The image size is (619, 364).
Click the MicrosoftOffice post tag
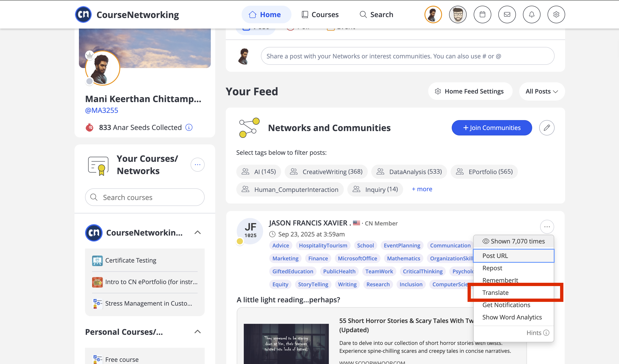tap(357, 258)
